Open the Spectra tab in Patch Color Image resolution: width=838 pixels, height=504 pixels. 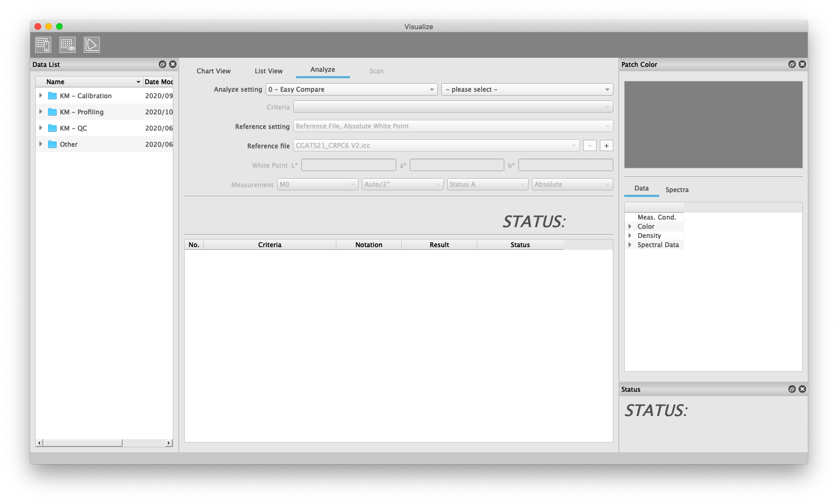pos(677,190)
